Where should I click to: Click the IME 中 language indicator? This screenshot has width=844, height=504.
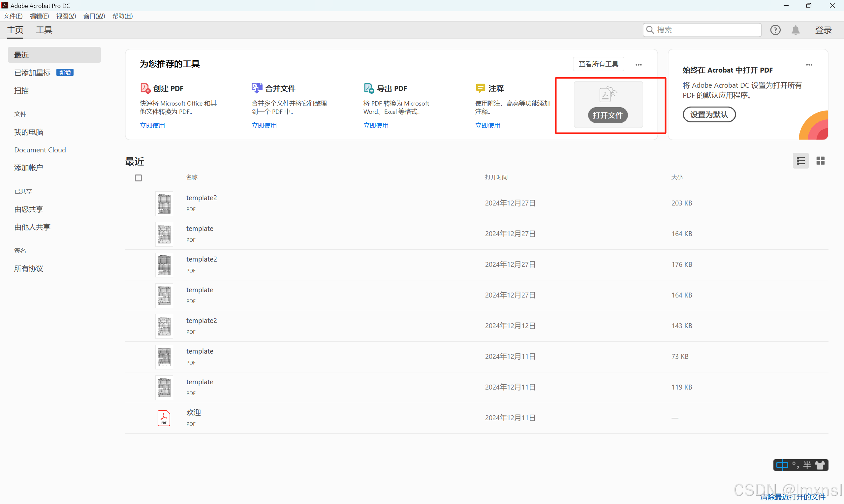[x=782, y=465]
